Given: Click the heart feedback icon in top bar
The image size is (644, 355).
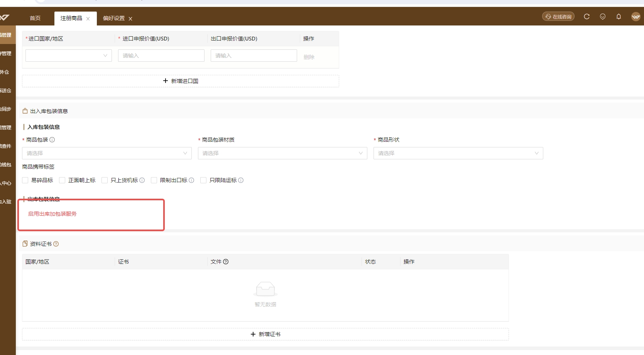Looking at the screenshot, I should click(603, 17).
